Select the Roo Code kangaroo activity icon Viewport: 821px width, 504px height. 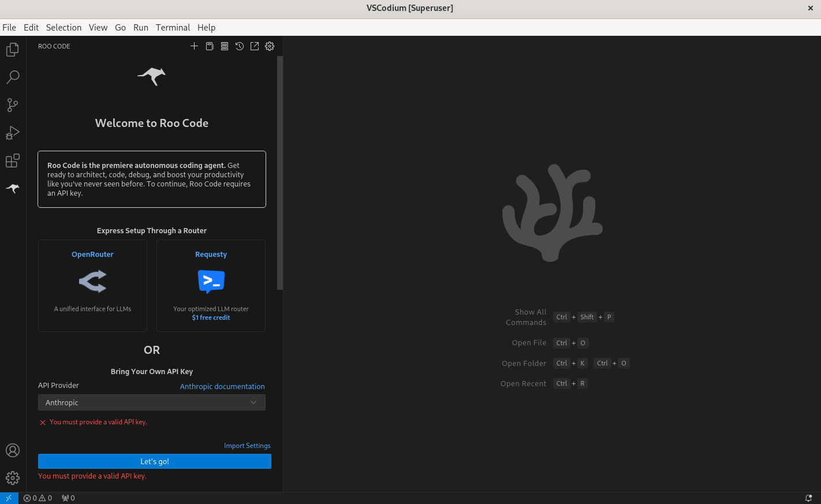tap(13, 188)
